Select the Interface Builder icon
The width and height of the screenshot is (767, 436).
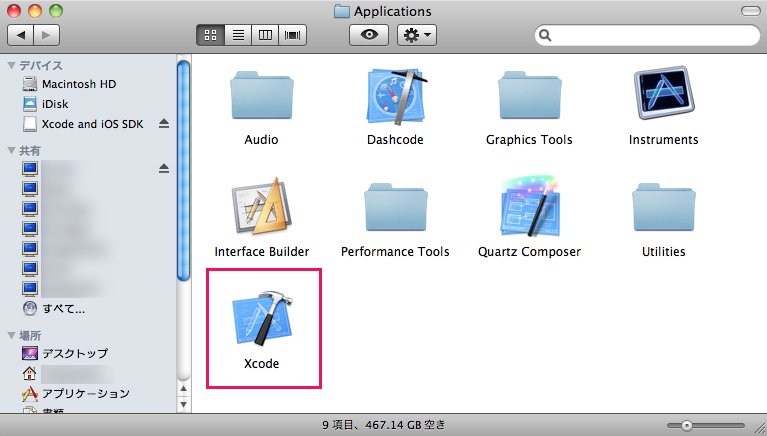point(262,206)
